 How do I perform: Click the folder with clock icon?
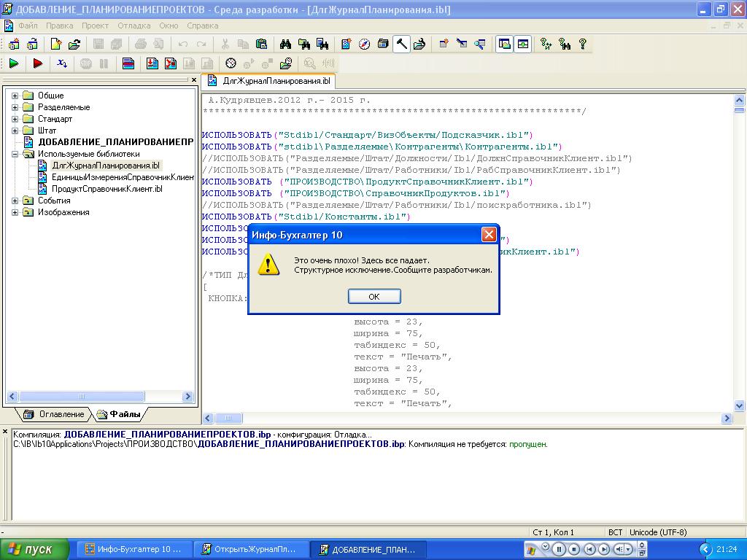coord(286,63)
